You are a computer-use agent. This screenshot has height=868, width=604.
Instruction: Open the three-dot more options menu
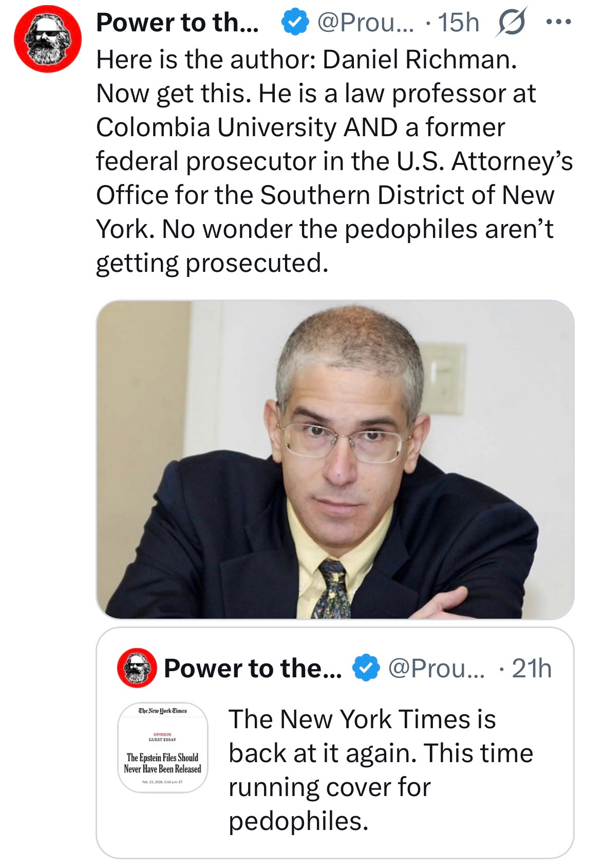tap(558, 23)
